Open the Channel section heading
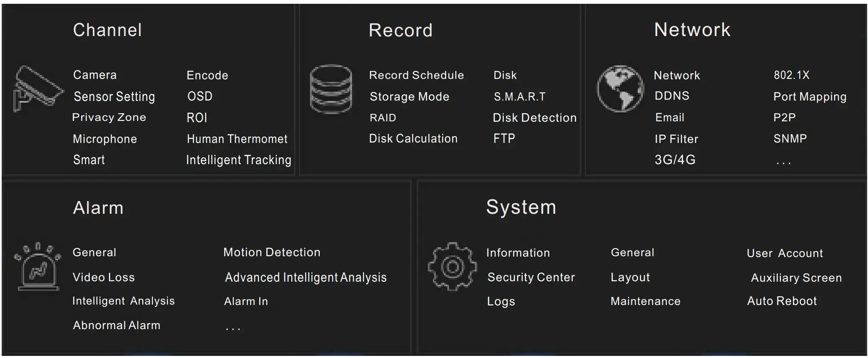This screenshot has height=358, width=868. (x=107, y=30)
